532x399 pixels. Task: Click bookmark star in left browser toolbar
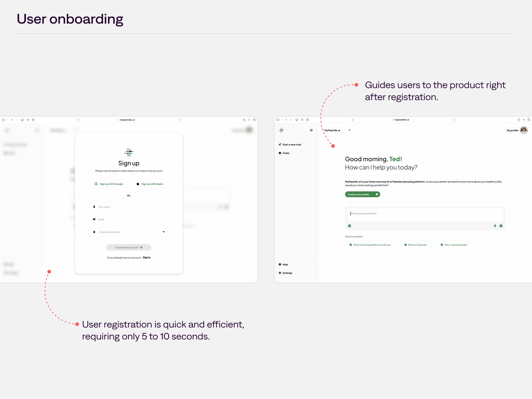pyautogui.click(x=28, y=120)
